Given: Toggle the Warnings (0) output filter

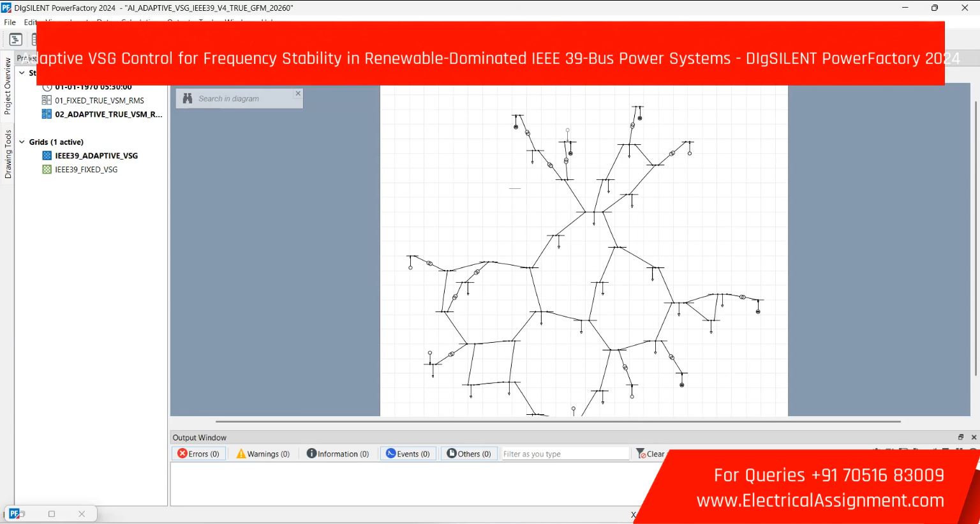Looking at the screenshot, I should [x=263, y=454].
